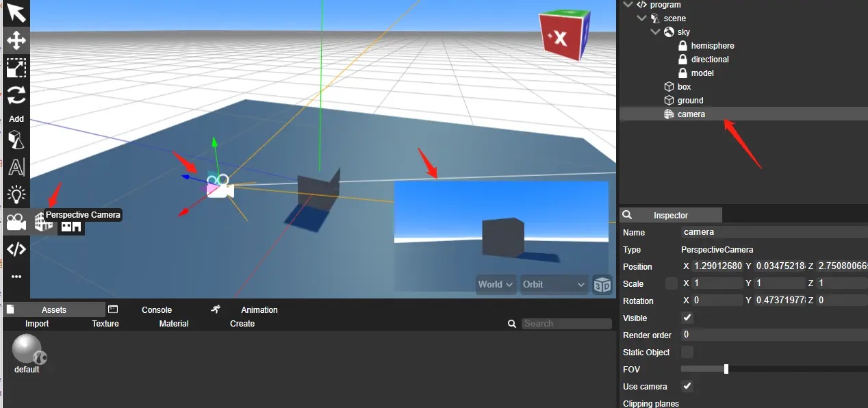Screen dimensions: 868x408
Task: Toggle the 3D view mode button
Action: (602, 285)
